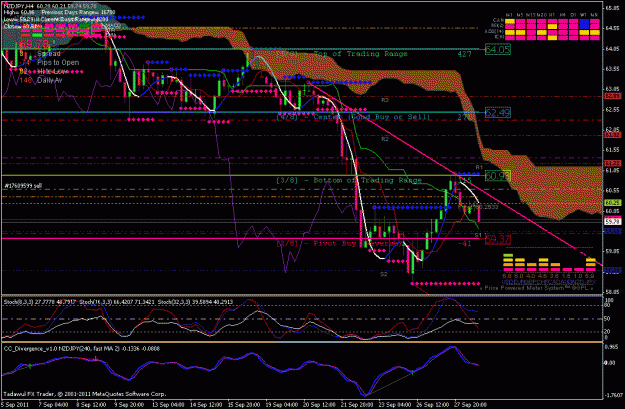
Task: Click the Tadawul FX Trader copyright text
Action: [x=85, y=394]
